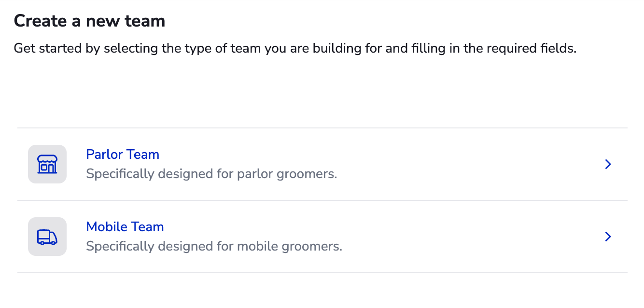The height and width of the screenshot is (308, 644).
Task: Click the Parlor Team storefront icon
Action: pyautogui.click(x=47, y=164)
